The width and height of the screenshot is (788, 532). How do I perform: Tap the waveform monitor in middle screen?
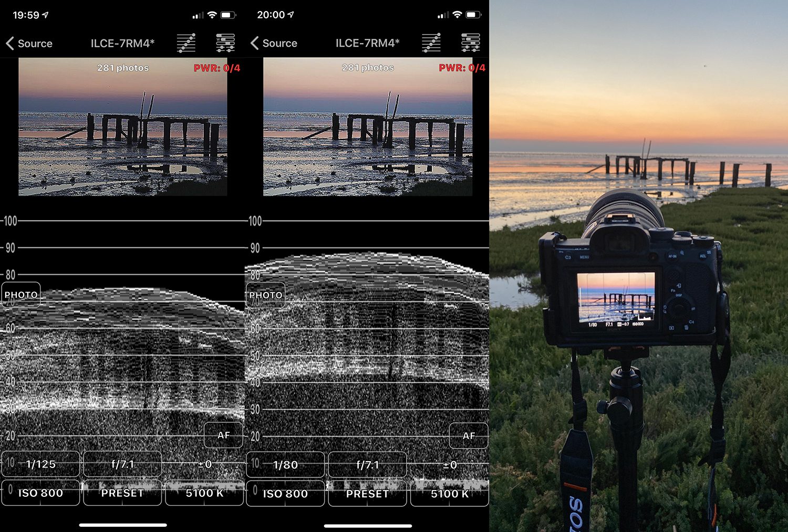[367, 357]
